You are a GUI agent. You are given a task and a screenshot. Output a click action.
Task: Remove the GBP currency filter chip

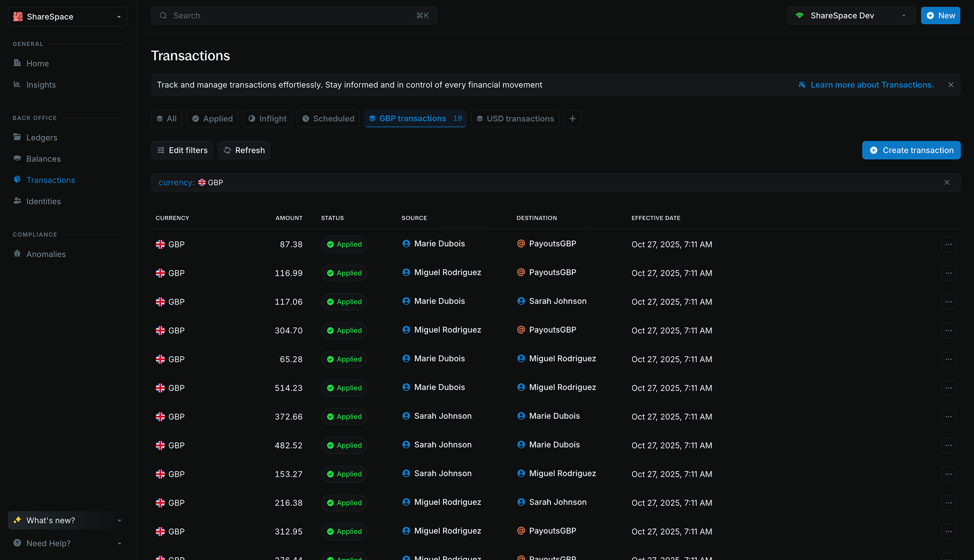tap(946, 182)
